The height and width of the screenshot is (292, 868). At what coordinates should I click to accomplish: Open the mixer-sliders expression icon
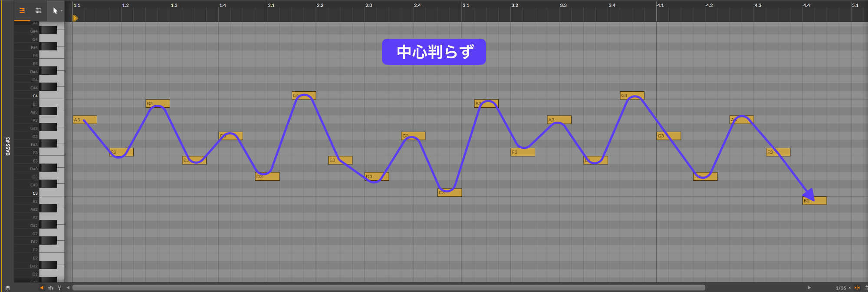[51, 288]
